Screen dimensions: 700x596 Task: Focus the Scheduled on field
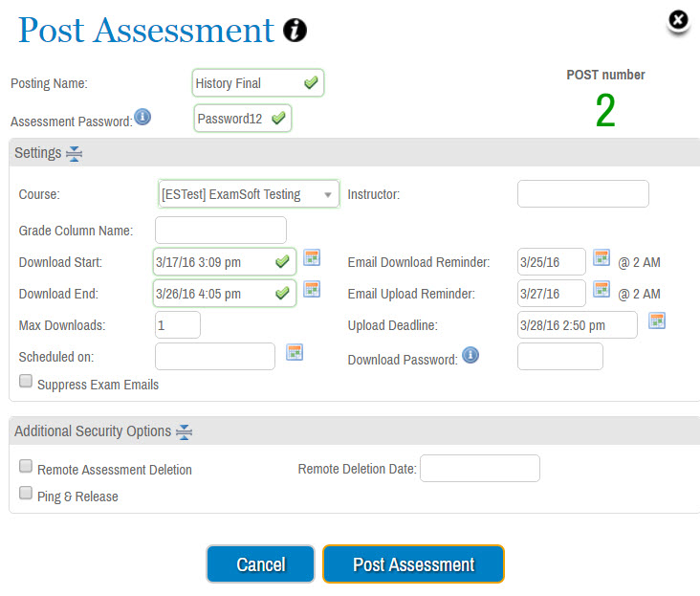point(215,356)
